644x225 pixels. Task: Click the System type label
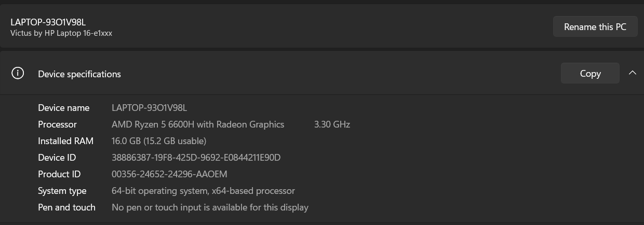[62, 191]
